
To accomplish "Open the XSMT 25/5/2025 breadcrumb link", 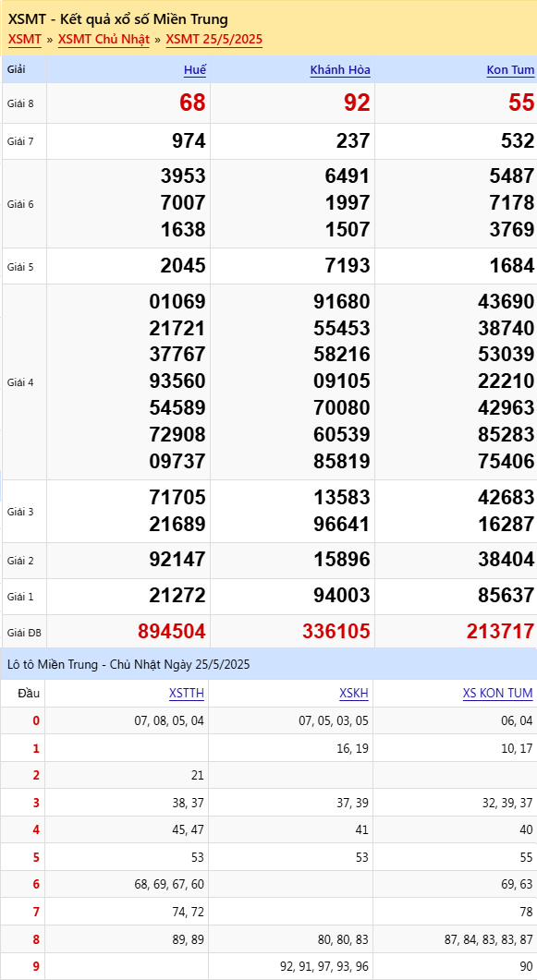I will [x=214, y=40].
